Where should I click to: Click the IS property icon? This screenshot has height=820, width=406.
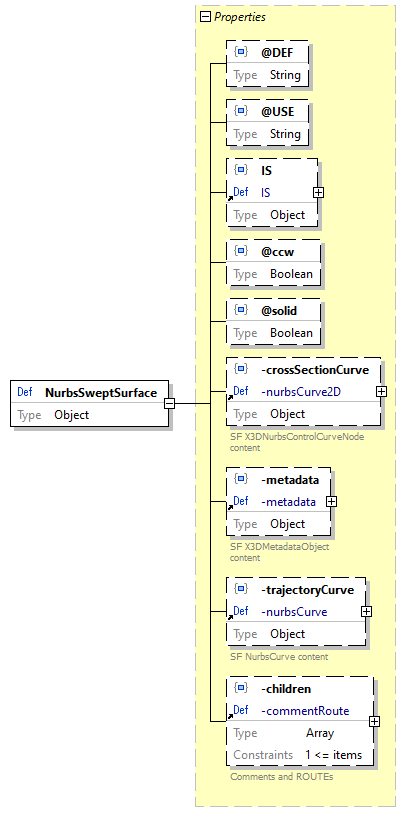point(241,170)
